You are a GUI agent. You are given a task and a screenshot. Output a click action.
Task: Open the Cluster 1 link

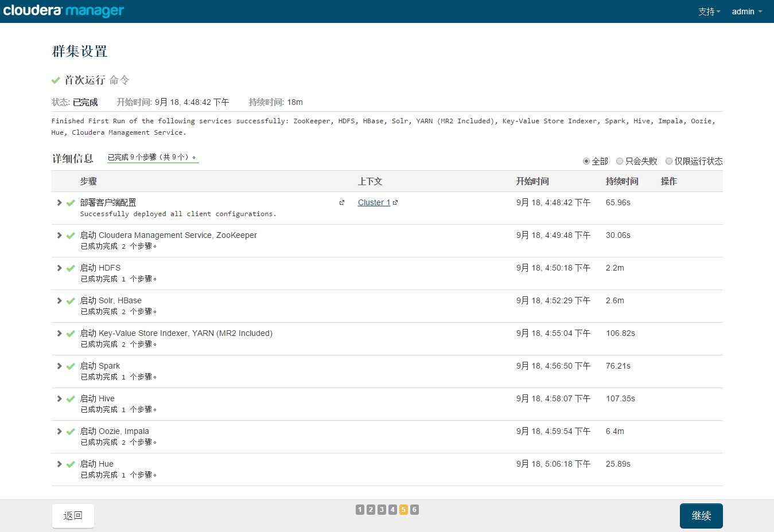click(374, 202)
